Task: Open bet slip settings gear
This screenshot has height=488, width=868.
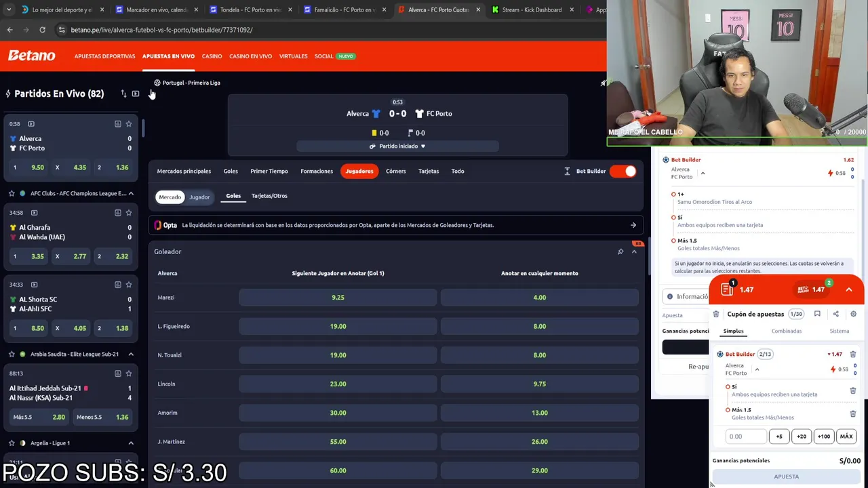Action: (854, 314)
